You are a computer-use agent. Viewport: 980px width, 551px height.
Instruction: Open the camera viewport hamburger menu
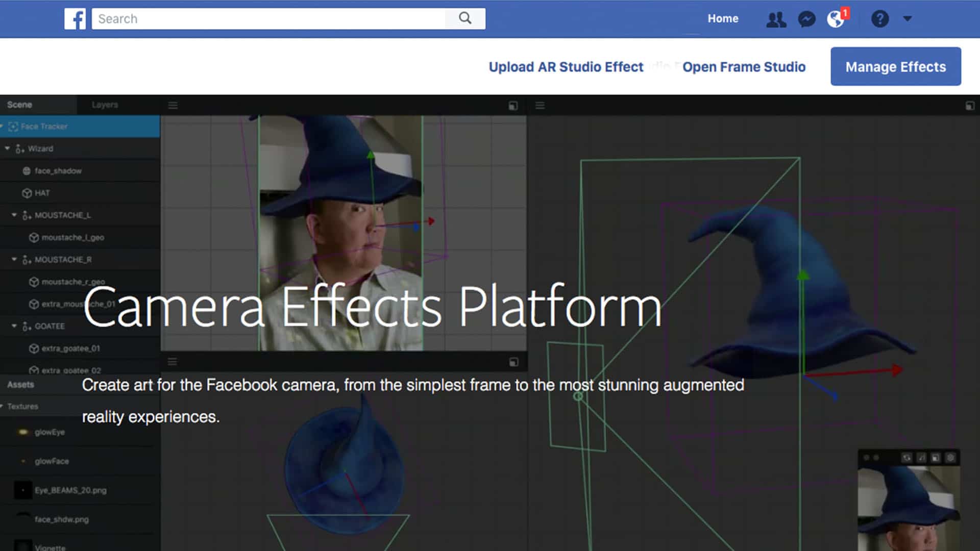173,105
